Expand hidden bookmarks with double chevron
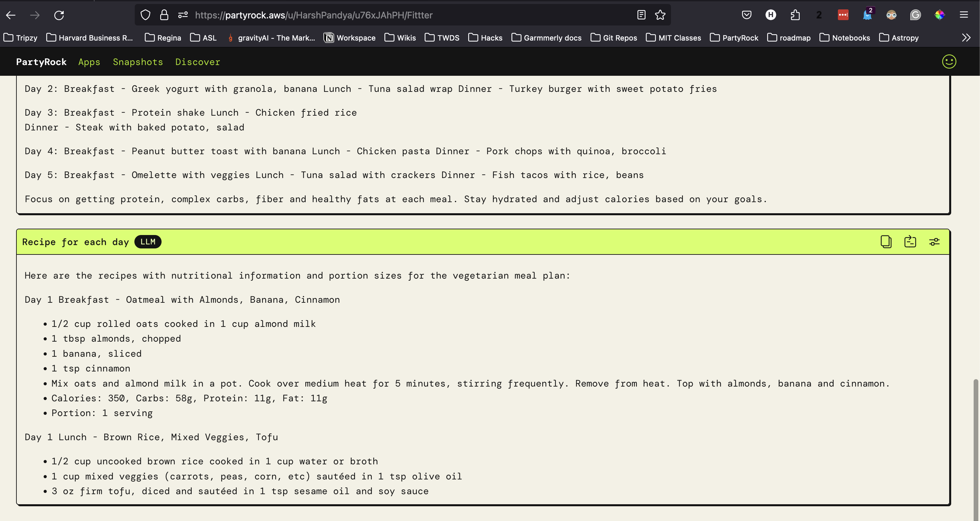 tap(966, 38)
